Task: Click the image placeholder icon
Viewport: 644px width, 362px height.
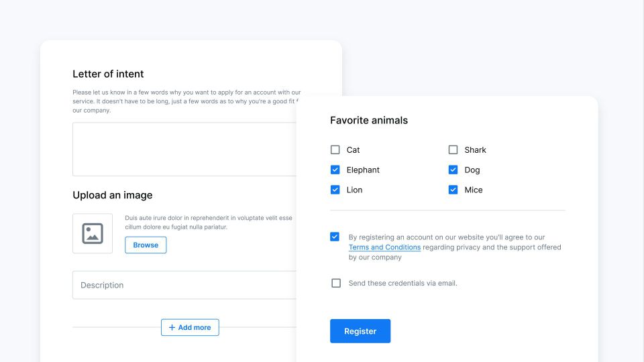Action: point(93,233)
